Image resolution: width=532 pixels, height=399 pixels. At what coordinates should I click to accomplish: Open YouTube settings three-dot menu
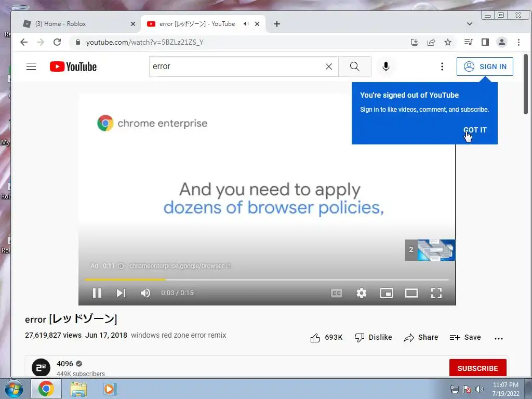click(442, 66)
